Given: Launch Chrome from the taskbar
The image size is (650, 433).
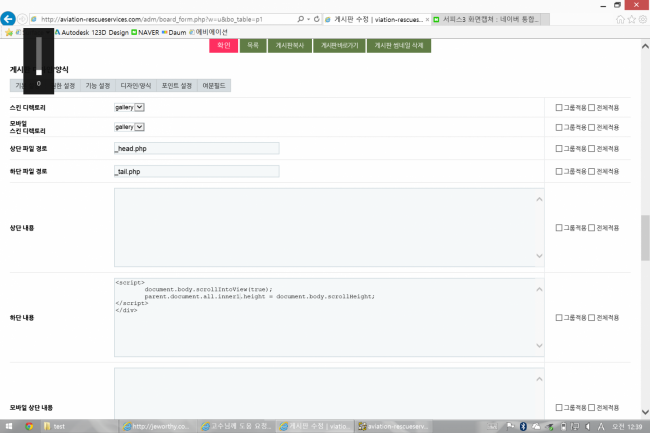Looking at the screenshot, I should tap(29, 426).
